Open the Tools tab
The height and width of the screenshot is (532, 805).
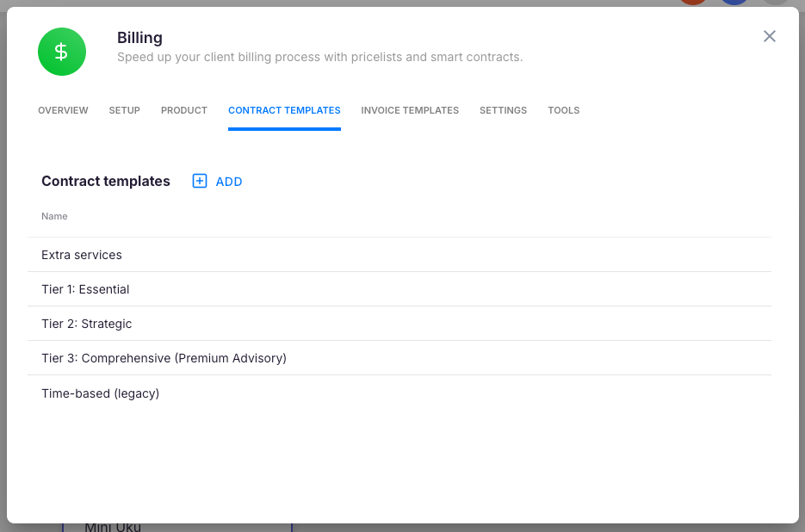click(x=564, y=110)
